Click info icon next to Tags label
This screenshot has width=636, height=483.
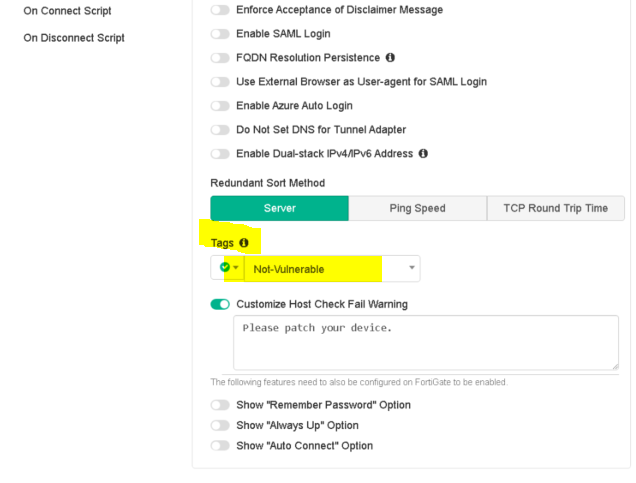point(244,243)
